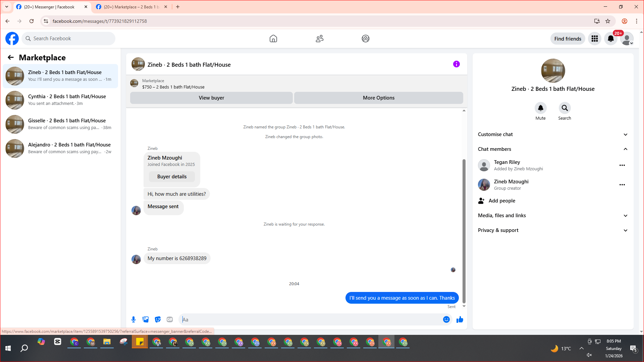Click the Aa message input field

click(312, 319)
